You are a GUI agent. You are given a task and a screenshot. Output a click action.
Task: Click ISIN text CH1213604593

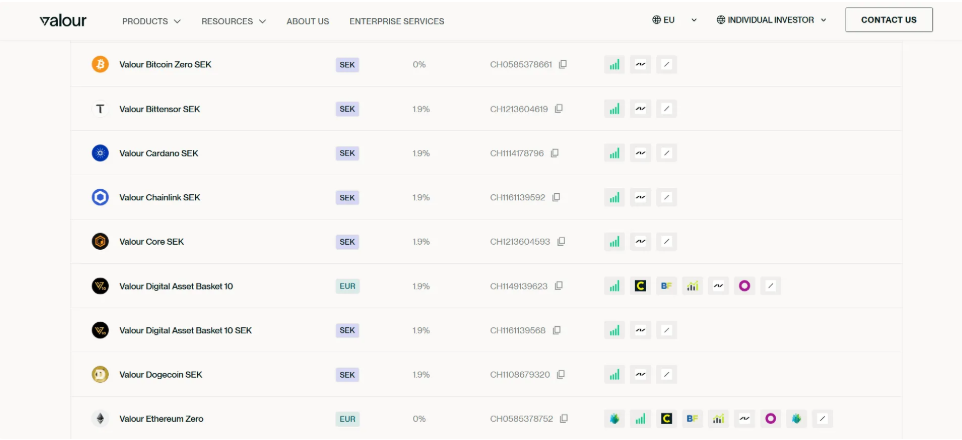coord(520,241)
